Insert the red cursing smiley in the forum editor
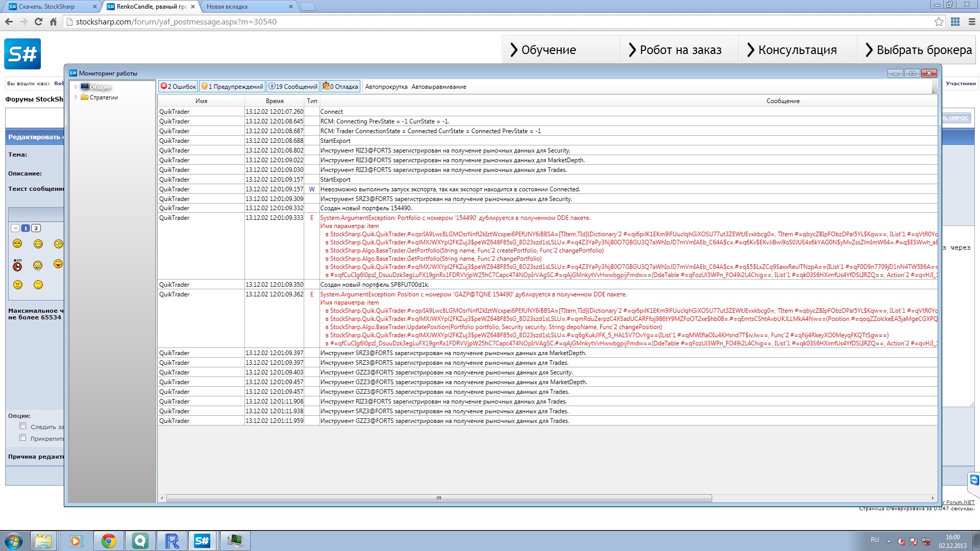Image resolution: width=980 pixels, height=551 pixels. [x=17, y=265]
